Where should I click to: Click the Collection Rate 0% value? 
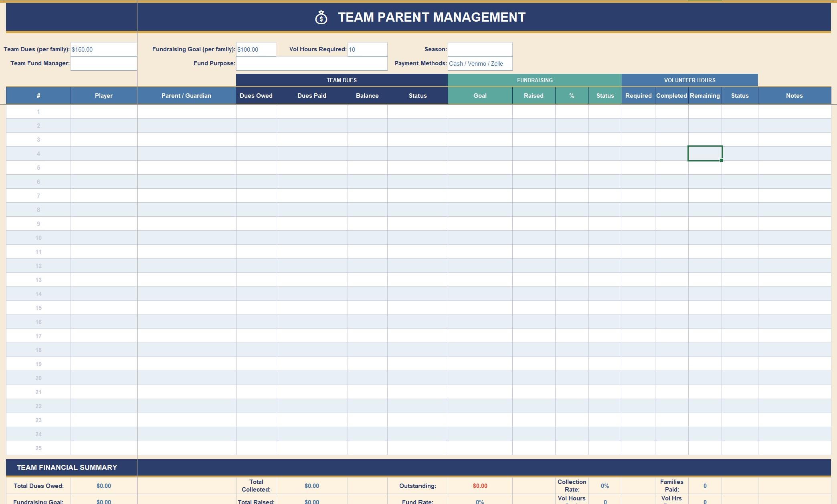pyautogui.click(x=605, y=486)
